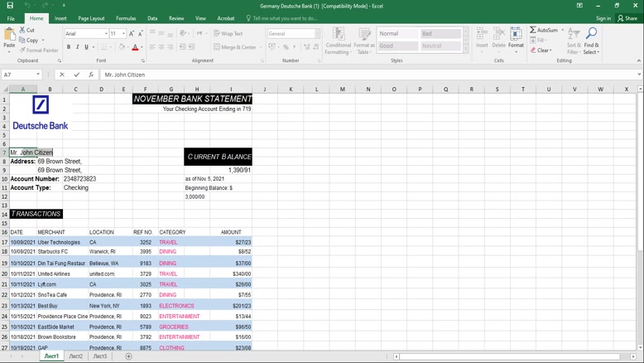
Task: Apply the Bad cell style
Action: coord(440,33)
